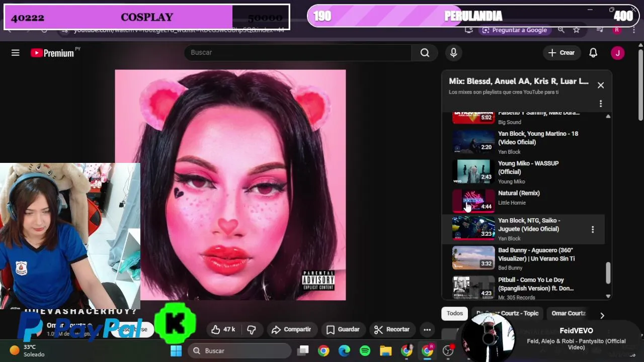Open more video actions ellipsis button
Screen dimensions: 644x362
[x=427, y=329]
